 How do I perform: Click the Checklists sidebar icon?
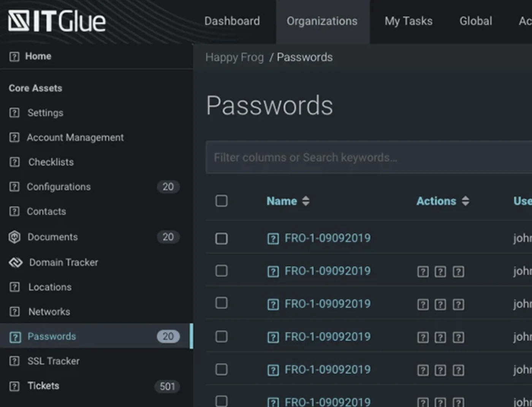(14, 162)
